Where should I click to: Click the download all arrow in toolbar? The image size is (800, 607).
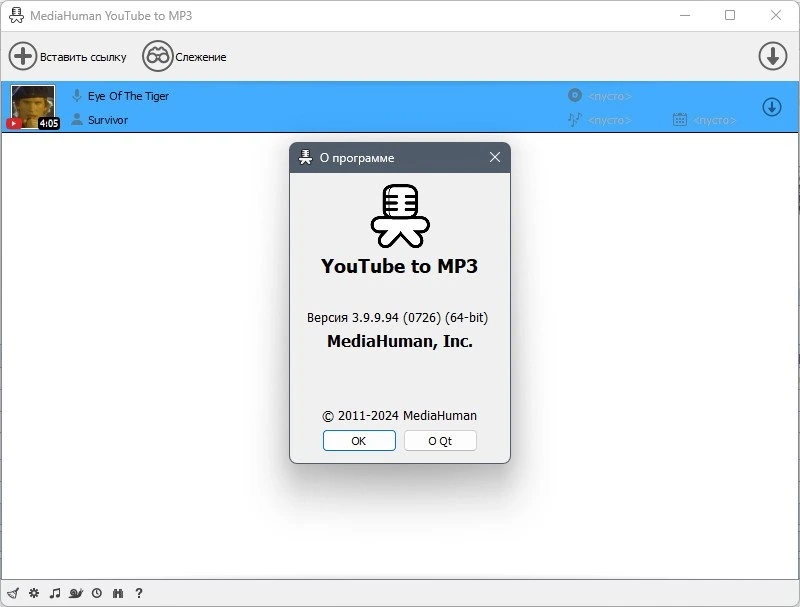pos(772,56)
